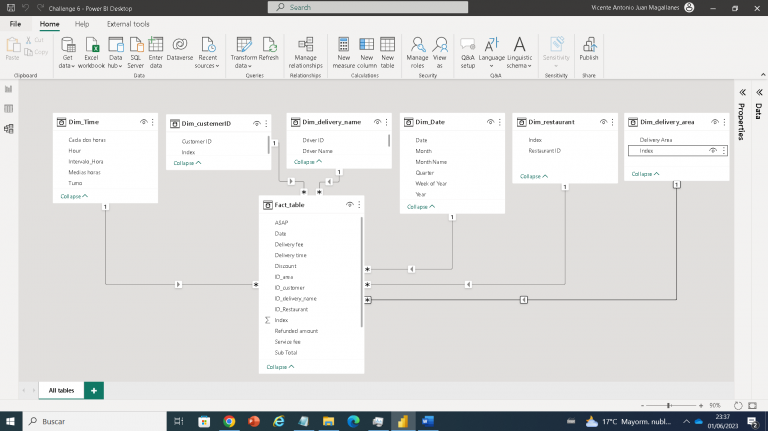Toggle visibility of Dim_restaurant table
This screenshot has width=768, height=431.
click(603, 122)
